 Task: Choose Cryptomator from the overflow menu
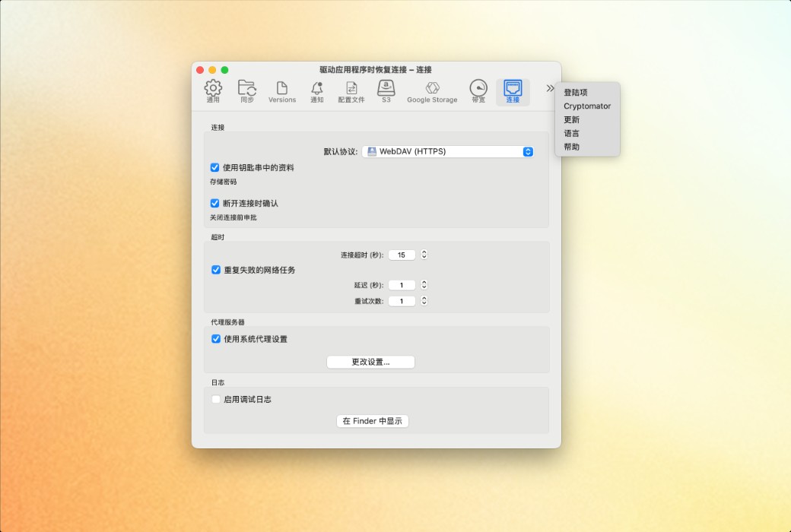coord(587,106)
